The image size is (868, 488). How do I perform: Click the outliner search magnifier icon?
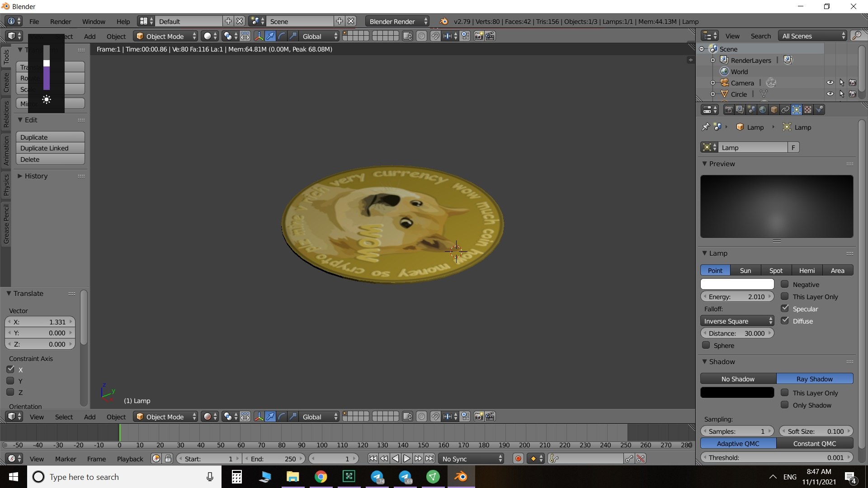856,36
